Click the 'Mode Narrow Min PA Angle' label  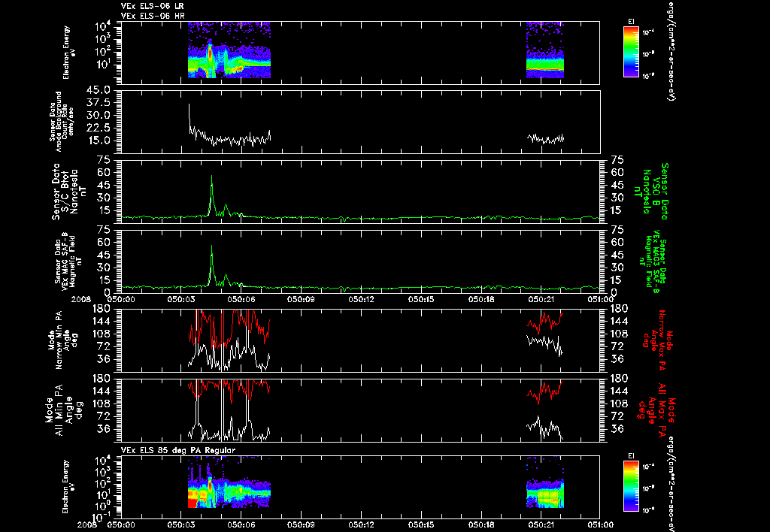[63, 340]
